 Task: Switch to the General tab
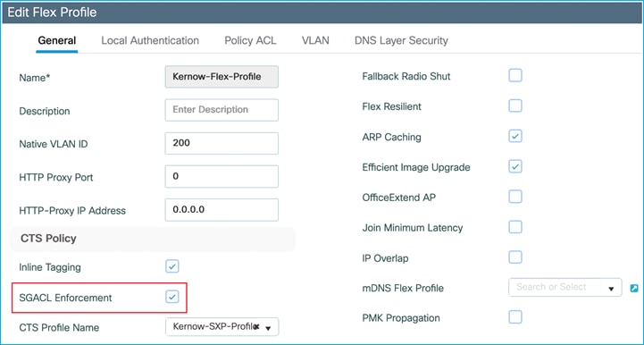click(x=56, y=40)
